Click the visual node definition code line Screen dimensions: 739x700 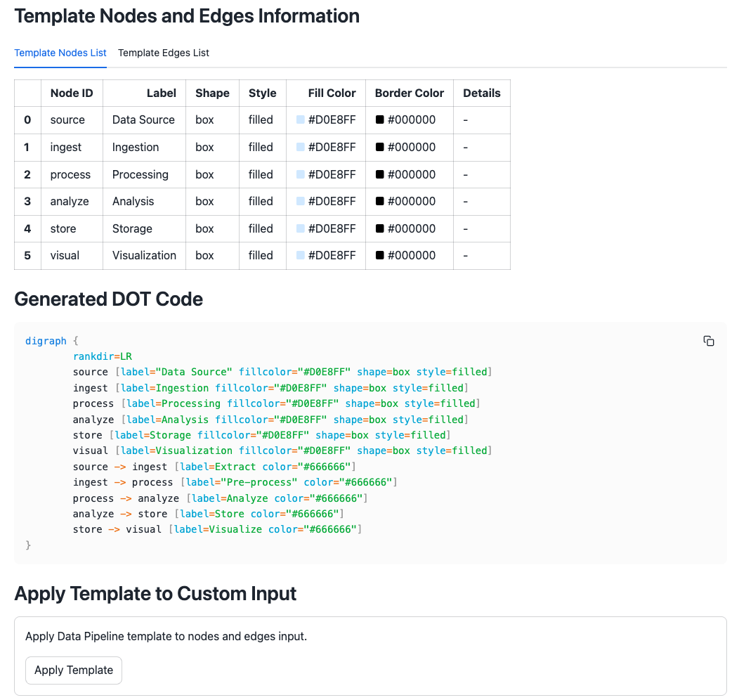point(282,451)
